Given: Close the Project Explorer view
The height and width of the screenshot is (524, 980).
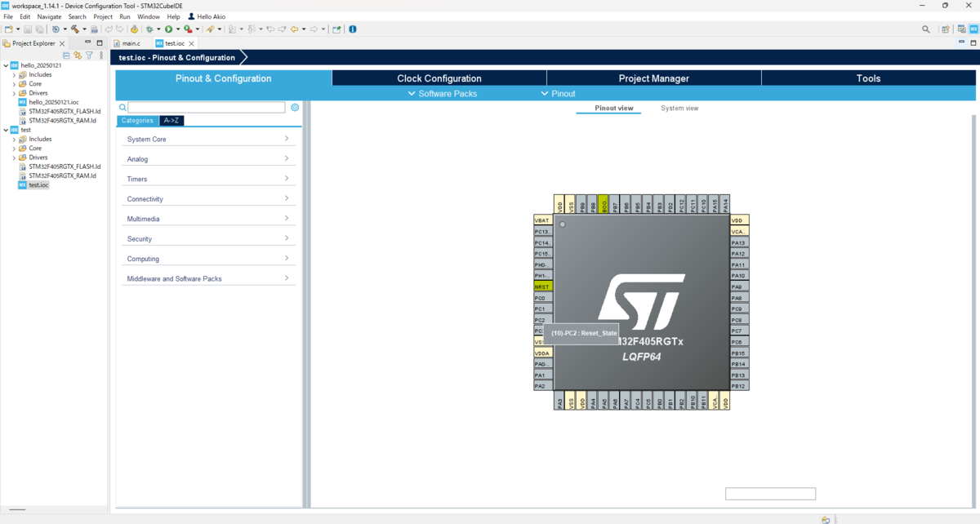Looking at the screenshot, I should [x=62, y=43].
